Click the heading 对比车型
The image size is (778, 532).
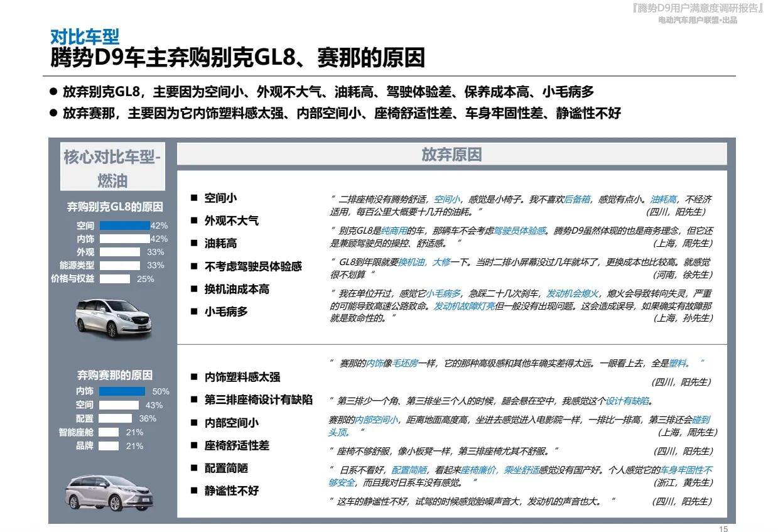coord(85,37)
